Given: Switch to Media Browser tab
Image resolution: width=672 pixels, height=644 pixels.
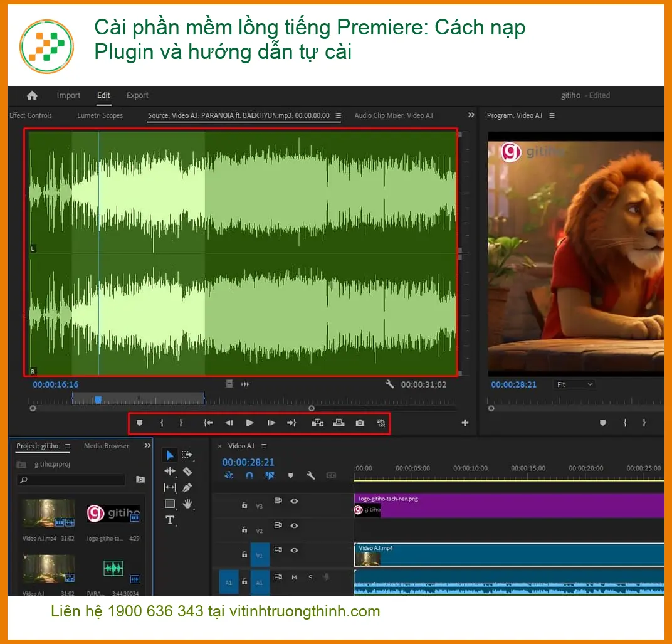Looking at the screenshot, I should pos(107,446).
